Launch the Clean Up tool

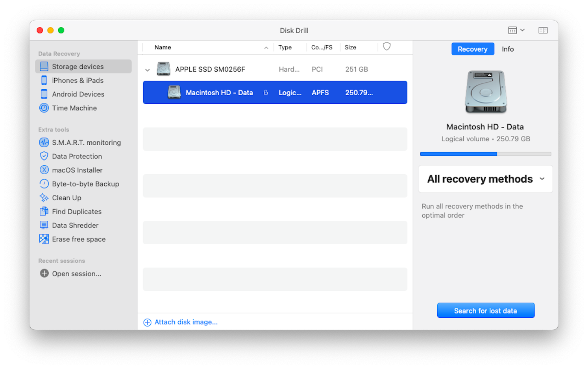66,197
